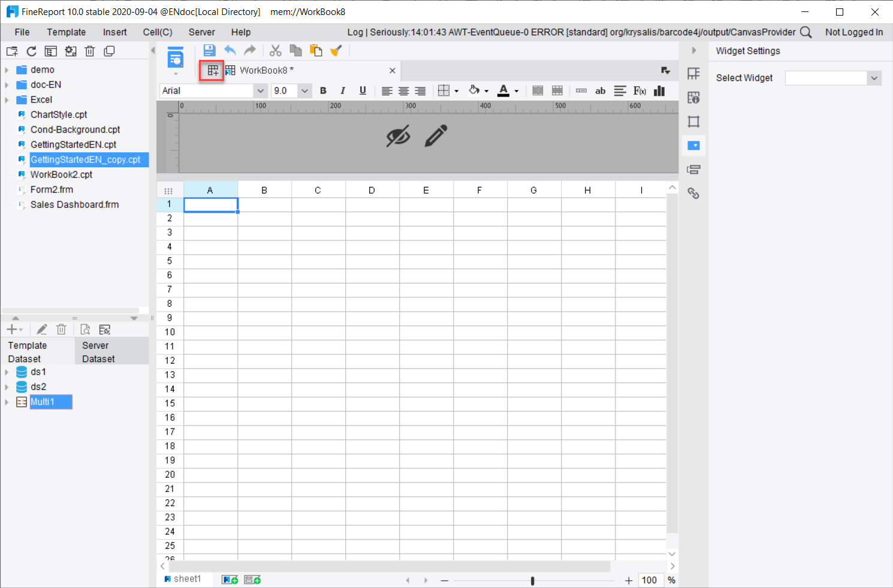Viewport: 893px width, 588px height.
Task: Open the Insert menu
Action: click(x=114, y=32)
